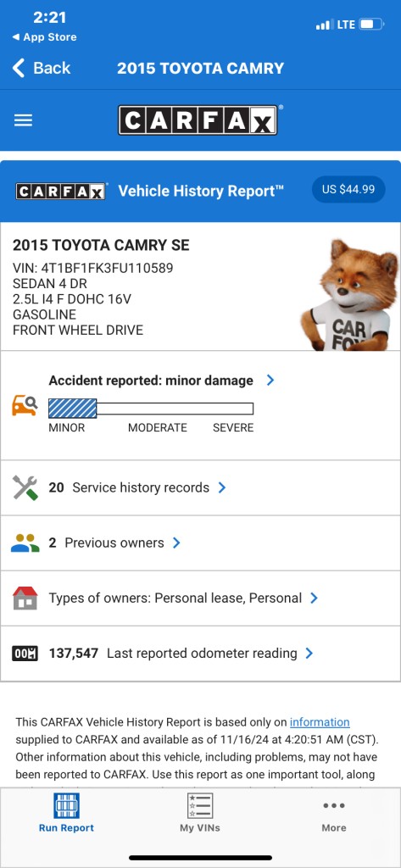Open the information hyperlink in disclaimer
The image size is (401, 868).
[x=320, y=722]
